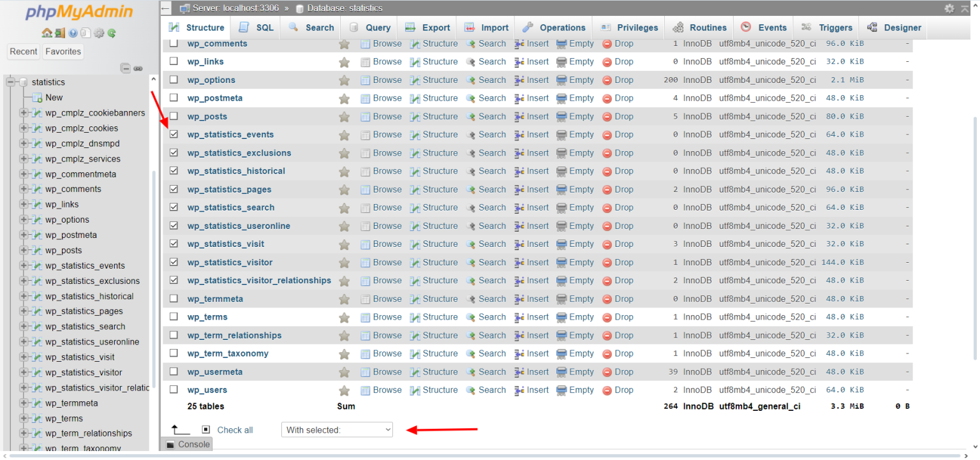This screenshot has height=460, width=980.
Task: Select the wp_comments table checkbox
Action: pos(174,43)
